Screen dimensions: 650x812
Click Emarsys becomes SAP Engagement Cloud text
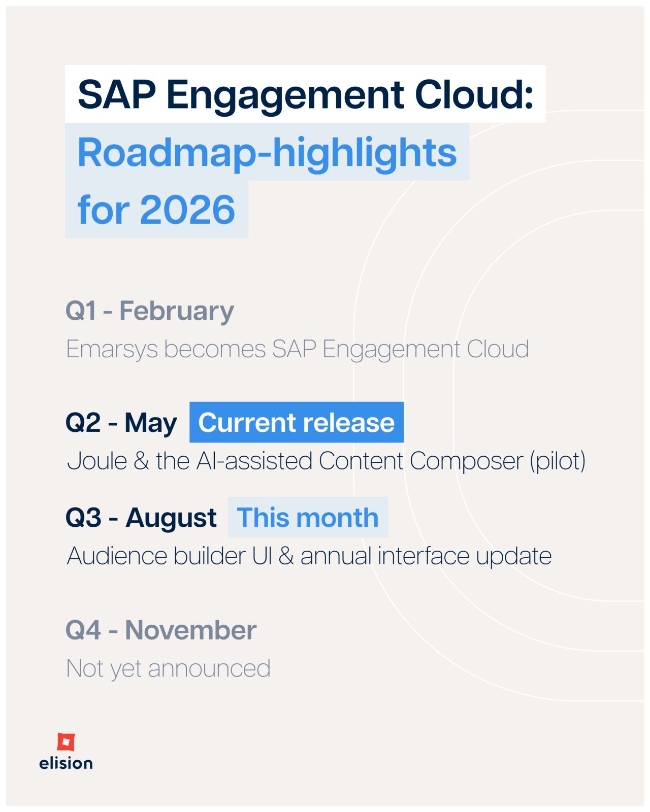click(298, 349)
